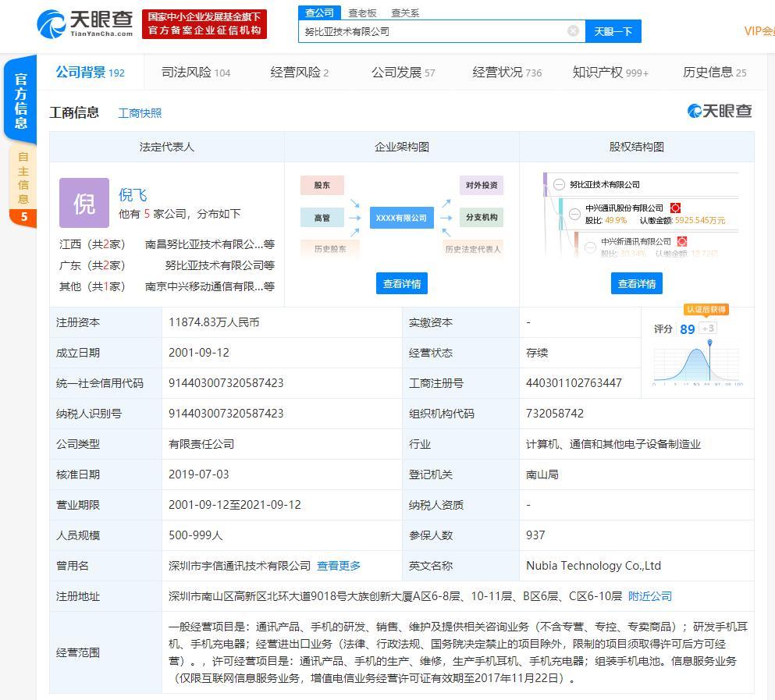Open 努比亚技术有限公司等 Guangdong link
Screen dimensions: 775x700
pos(220,265)
